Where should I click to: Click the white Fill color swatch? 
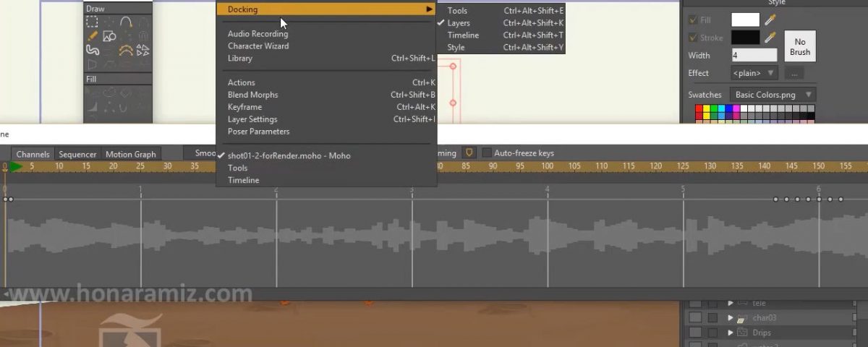coord(746,20)
